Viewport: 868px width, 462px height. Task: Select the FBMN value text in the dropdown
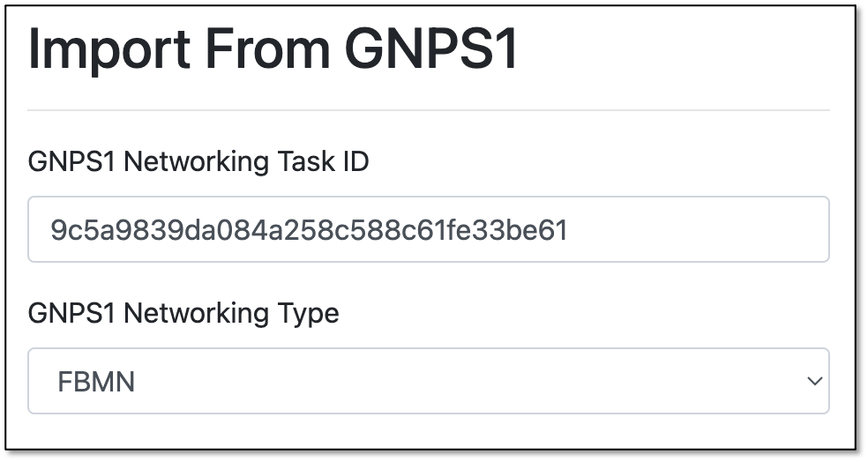click(x=96, y=382)
